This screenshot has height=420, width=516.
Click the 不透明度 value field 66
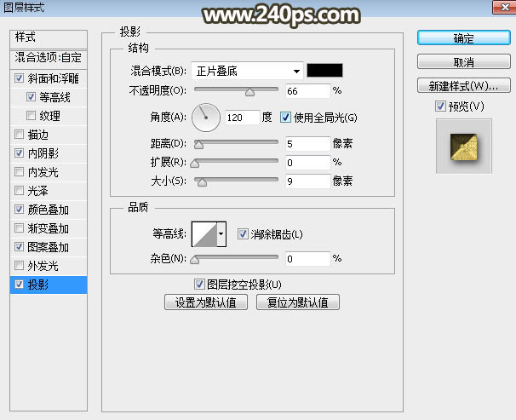pos(307,91)
